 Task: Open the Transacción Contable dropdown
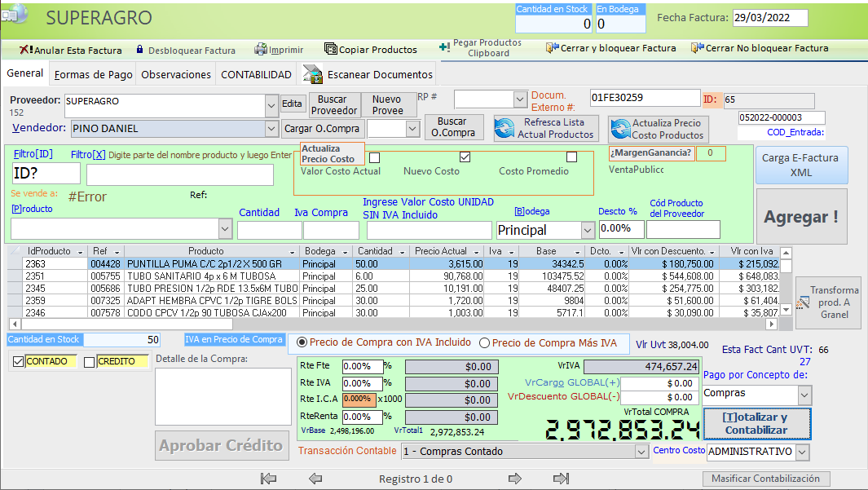pos(640,452)
